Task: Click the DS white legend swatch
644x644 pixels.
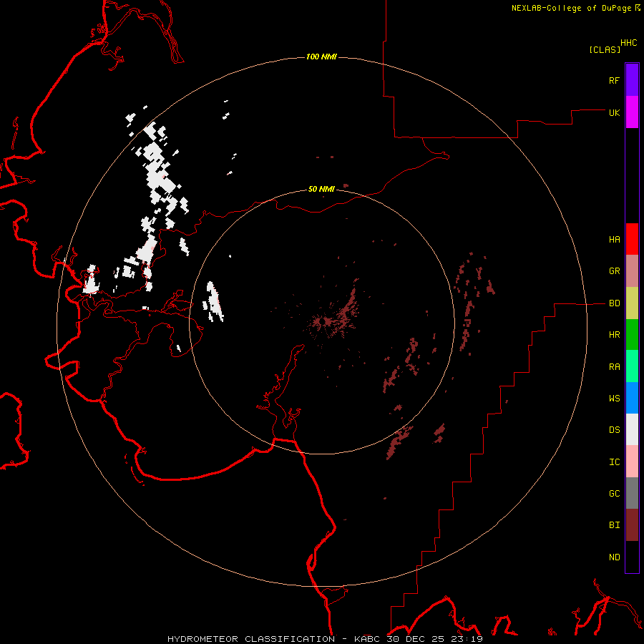Action: tap(632, 429)
